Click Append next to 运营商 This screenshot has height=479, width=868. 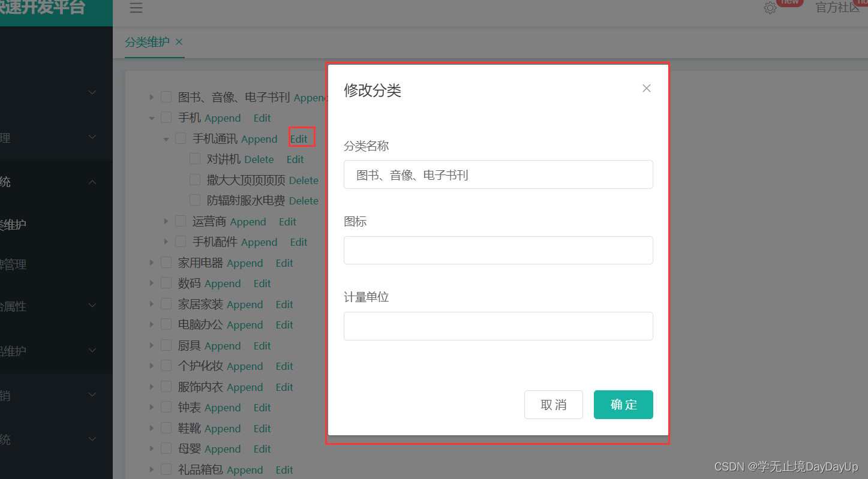click(x=248, y=222)
